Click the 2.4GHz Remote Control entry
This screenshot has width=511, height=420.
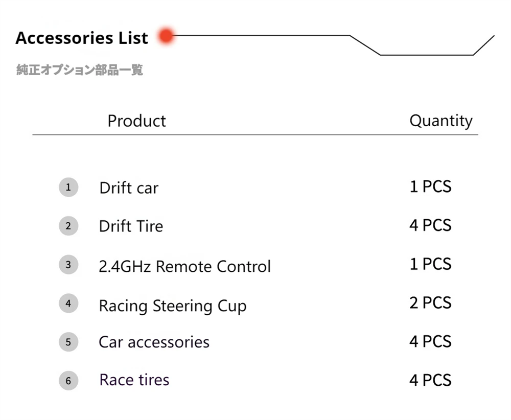(x=184, y=266)
